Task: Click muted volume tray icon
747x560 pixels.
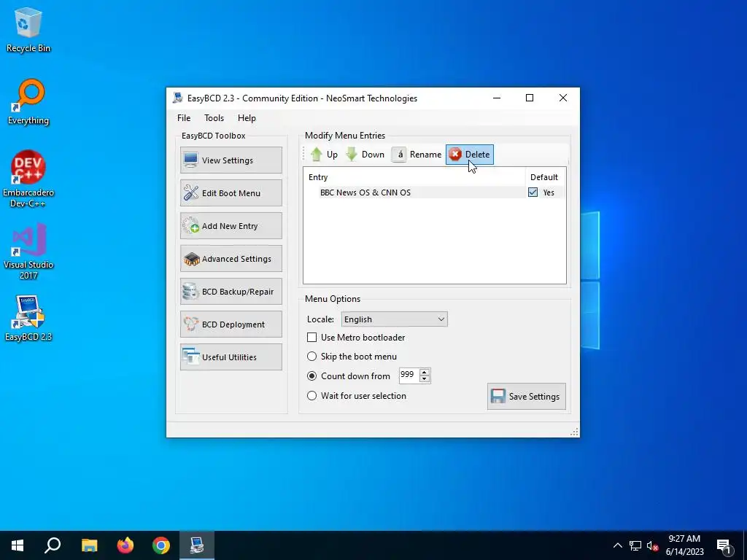Action: pos(652,545)
